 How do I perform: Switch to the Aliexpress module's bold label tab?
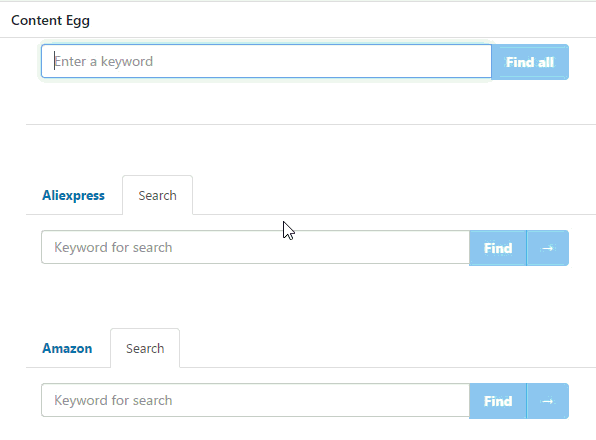[x=73, y=195]
